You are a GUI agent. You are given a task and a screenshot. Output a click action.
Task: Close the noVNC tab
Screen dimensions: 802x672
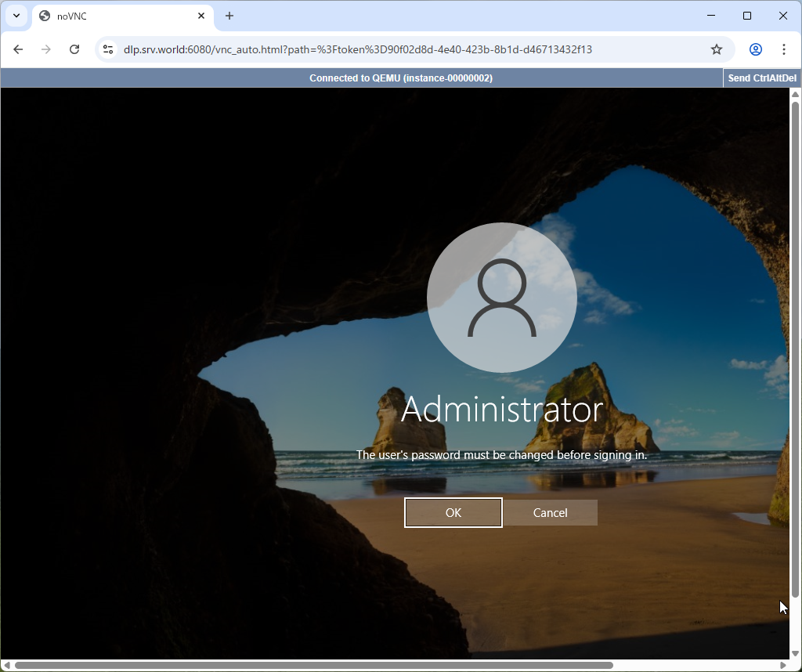click(201, 16)
